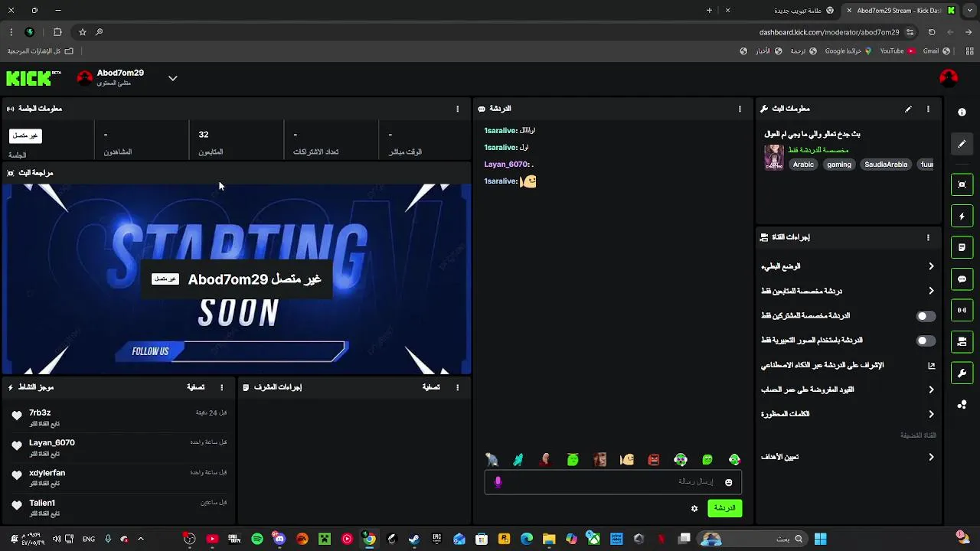This screenshot has height=551, width=980.
Task: Toggle the lightning activity feed icon in sidebar
Action: (x=962, y=217)
